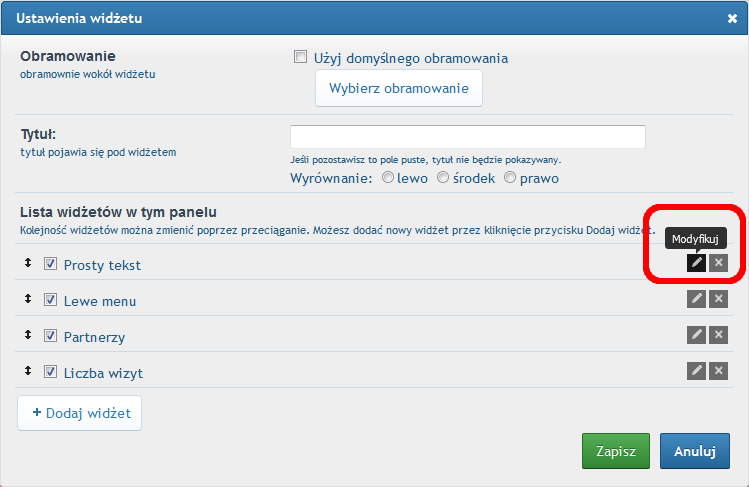Enable Użyj domyślnego obramowania checkbox
This screenshot has width=749, height=487.
point(300,57)
